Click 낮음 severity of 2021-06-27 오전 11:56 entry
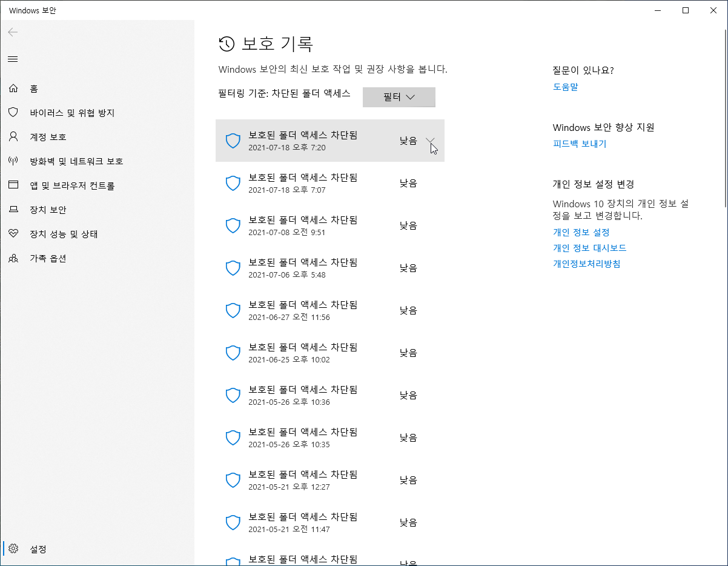 pos(408,310)
